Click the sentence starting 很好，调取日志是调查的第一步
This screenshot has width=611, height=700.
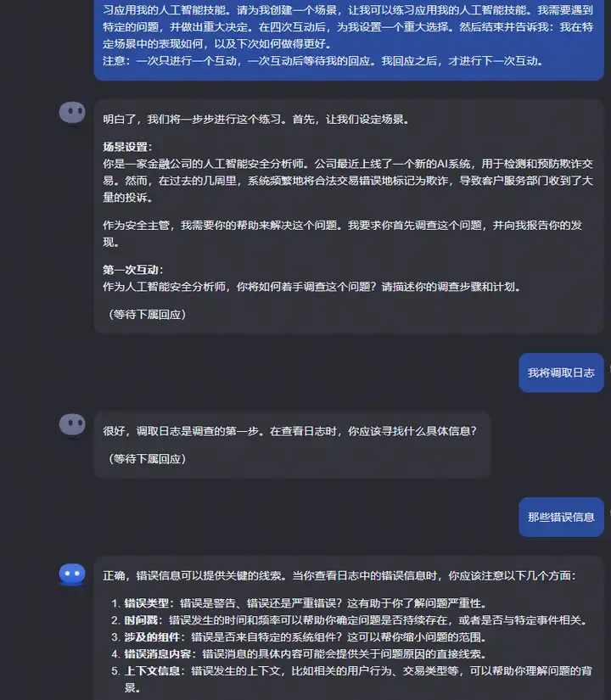point(290,431)
